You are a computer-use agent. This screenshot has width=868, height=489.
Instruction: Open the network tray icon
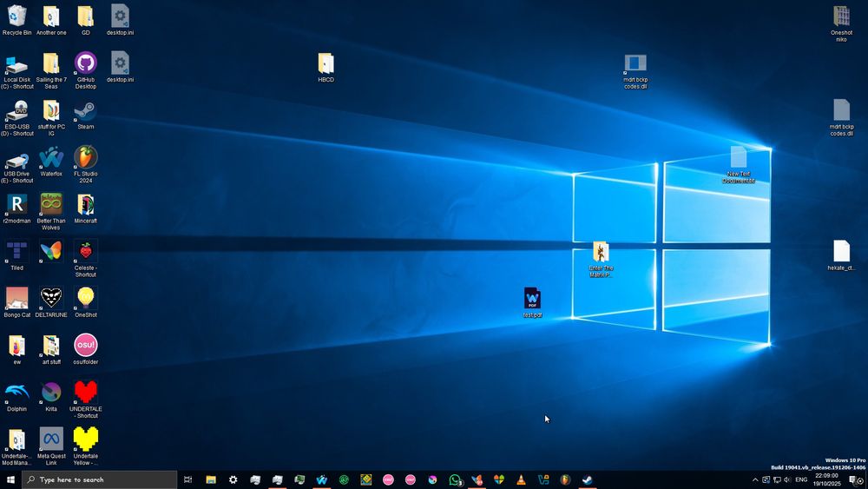coord(777,479)
